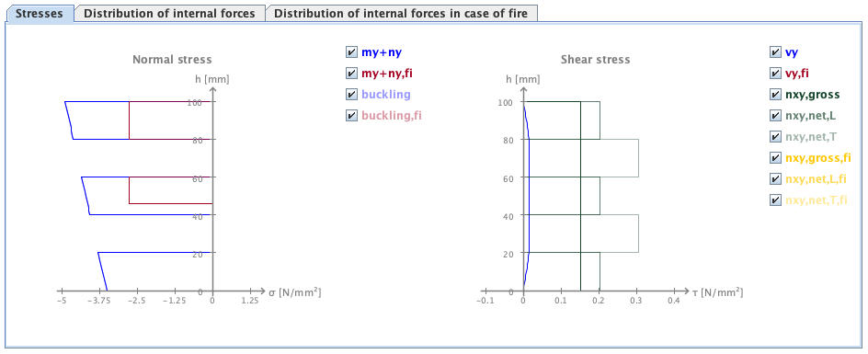
Task: Click the buckling,fi legend label text
Action: coord(394,116)
